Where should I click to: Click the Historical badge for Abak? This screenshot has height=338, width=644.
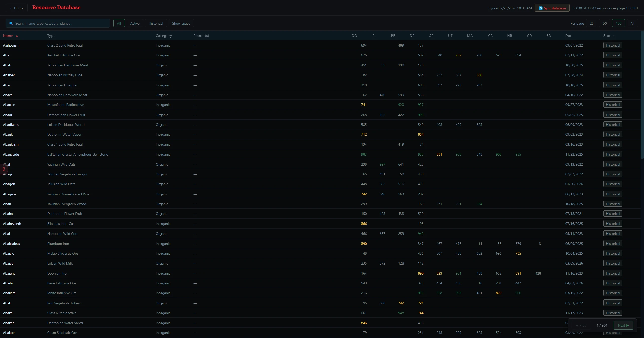pyautogui.click(x=613, y=303)
